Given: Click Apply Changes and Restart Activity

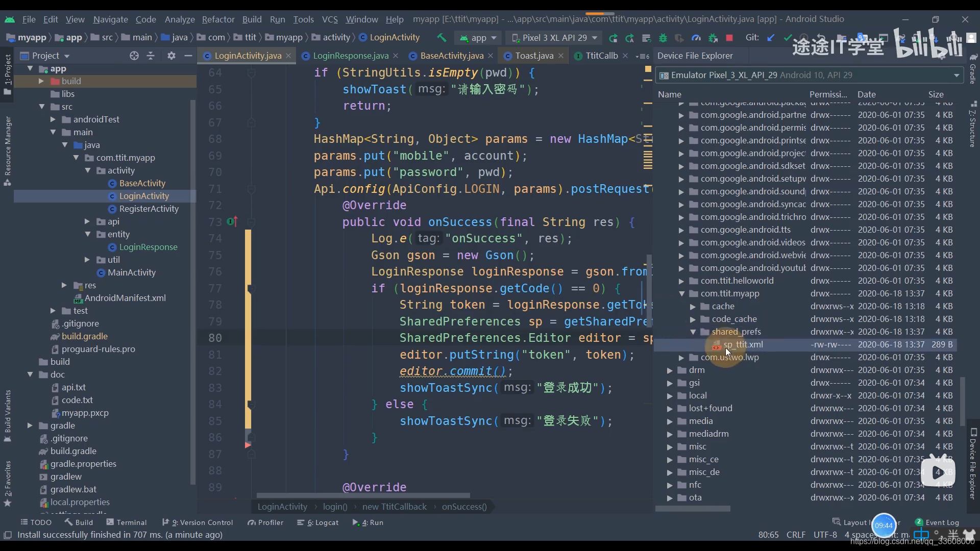Looking at the screenshot, I should (613, 38).
